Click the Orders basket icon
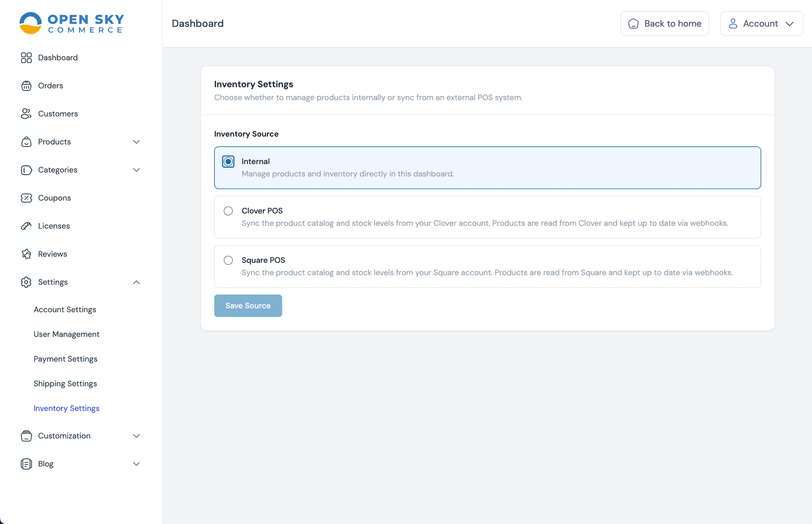Viewport: 812px width, 524px height. click(x=26, y=86)
